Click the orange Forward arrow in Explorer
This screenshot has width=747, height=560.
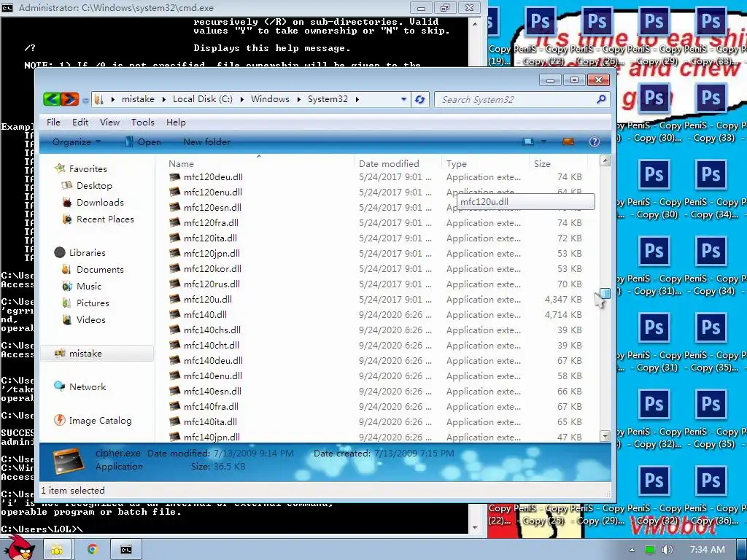click(x=69, y=99)
